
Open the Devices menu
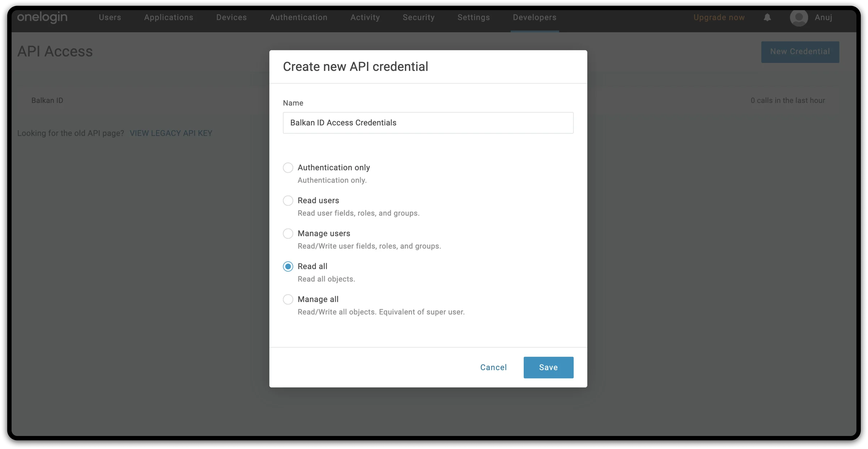(x=231, y=18)
